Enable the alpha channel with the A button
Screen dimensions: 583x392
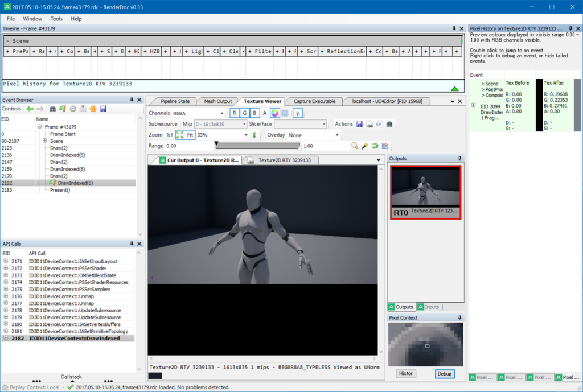click(x=264, y=113)
